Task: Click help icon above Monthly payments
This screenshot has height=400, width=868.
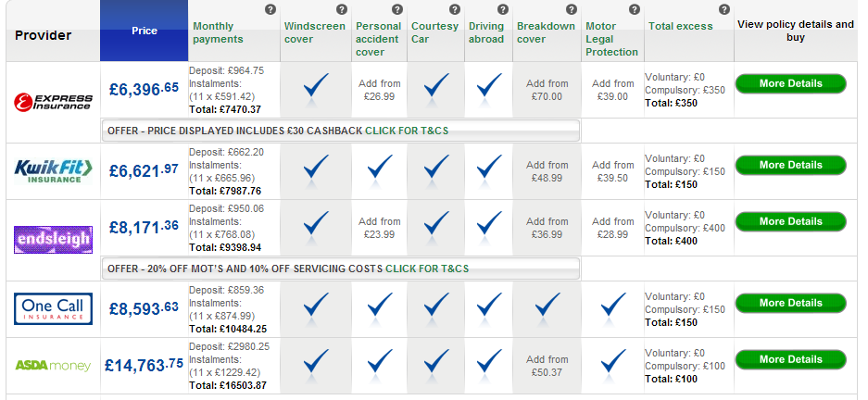Action: coord(270,9)
